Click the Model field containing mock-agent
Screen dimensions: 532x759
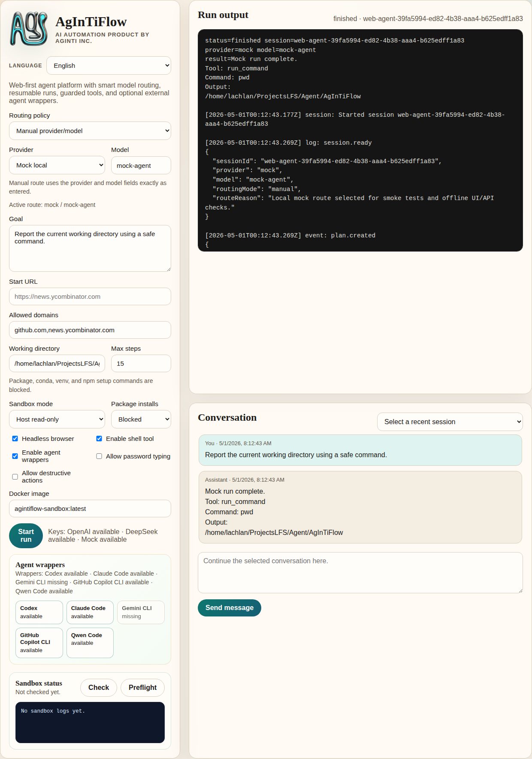coord(141,165)
